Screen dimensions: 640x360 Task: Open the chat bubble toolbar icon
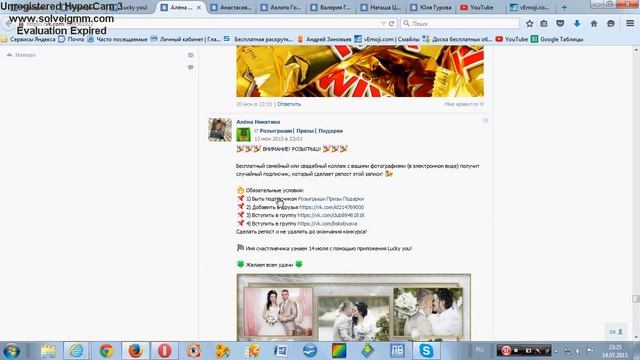pos(611,24)
